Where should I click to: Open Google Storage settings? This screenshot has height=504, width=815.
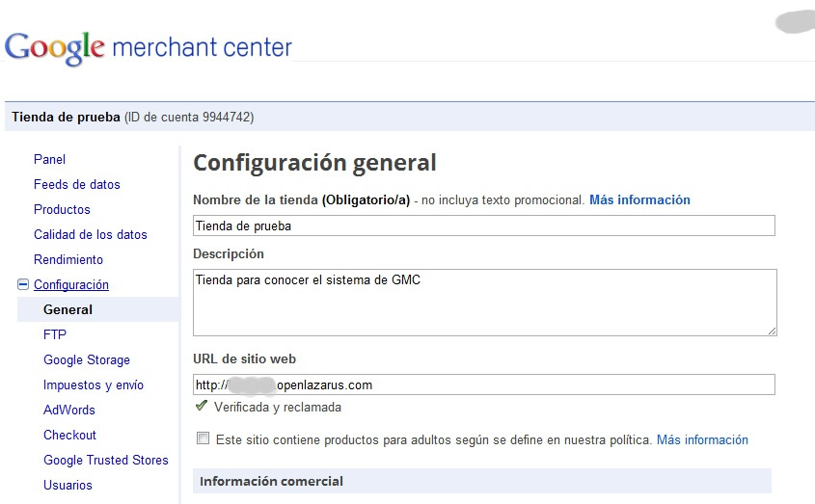(x=87, y=359)
